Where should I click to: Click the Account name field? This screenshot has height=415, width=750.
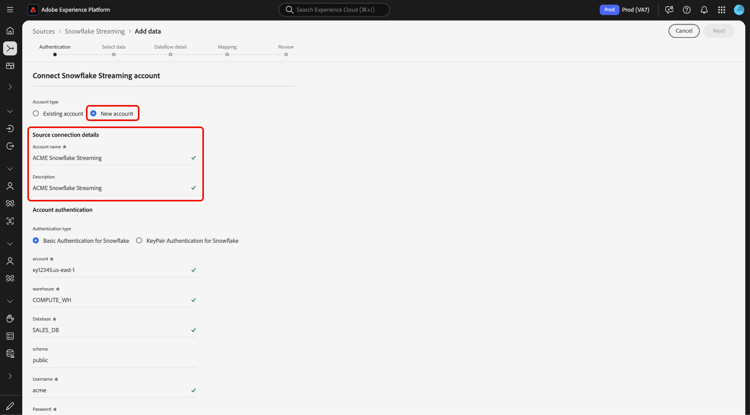point(114,158)
